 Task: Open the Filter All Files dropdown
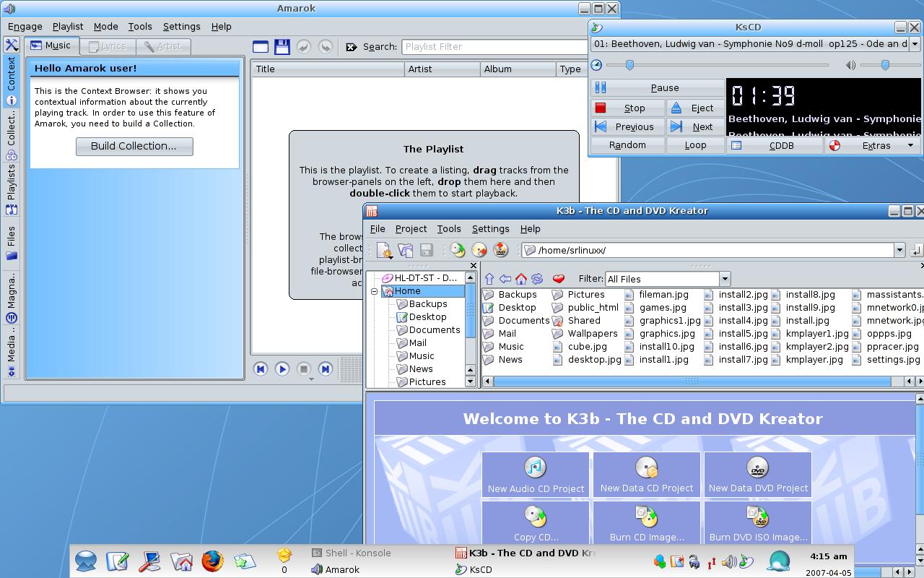click(668, 279)
